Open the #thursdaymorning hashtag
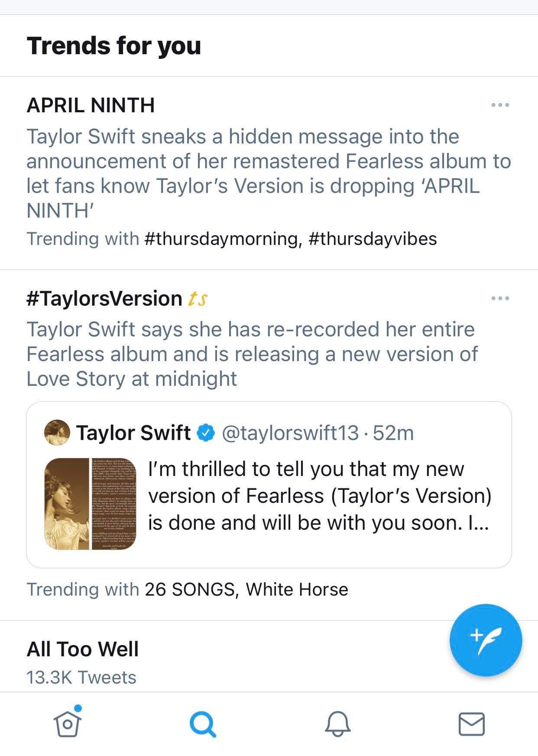Viewport: 538px width, 756px height. (220, 238)
